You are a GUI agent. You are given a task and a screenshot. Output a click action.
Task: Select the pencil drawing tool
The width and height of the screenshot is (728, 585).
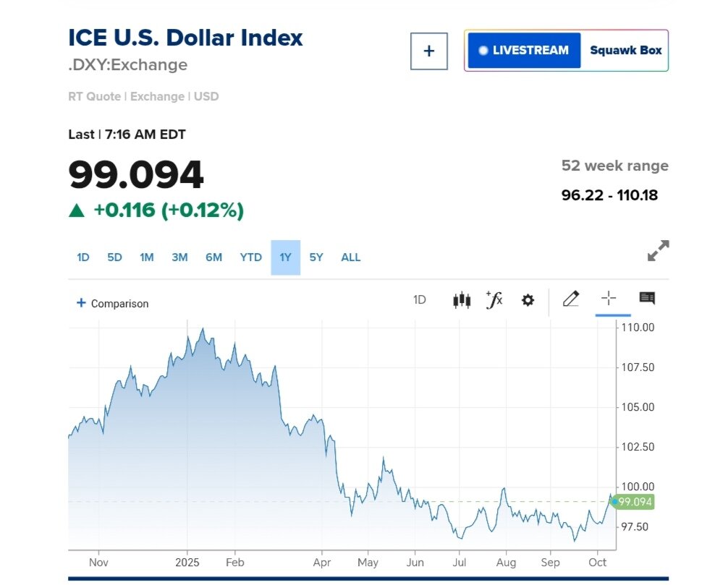coord(571,299)
